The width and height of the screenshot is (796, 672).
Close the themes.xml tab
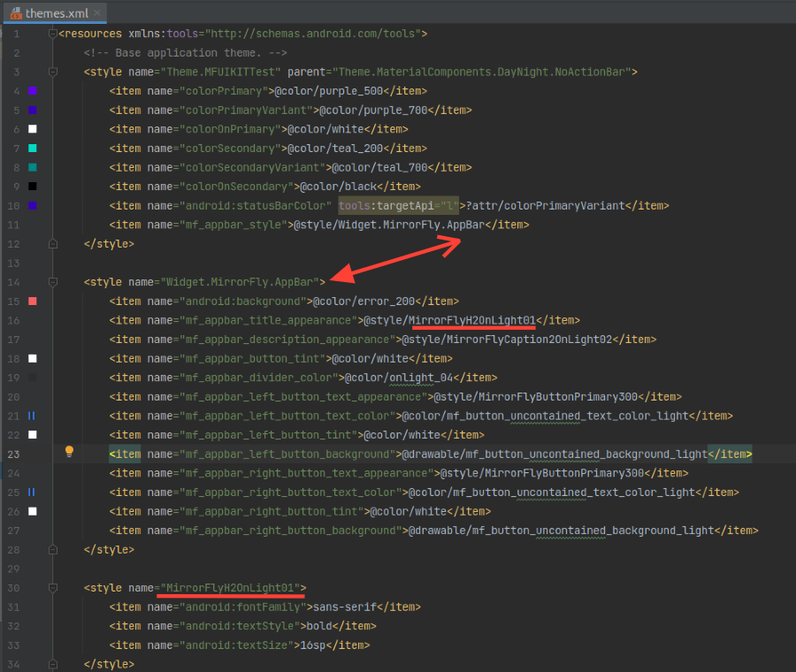tap(97, 12)
